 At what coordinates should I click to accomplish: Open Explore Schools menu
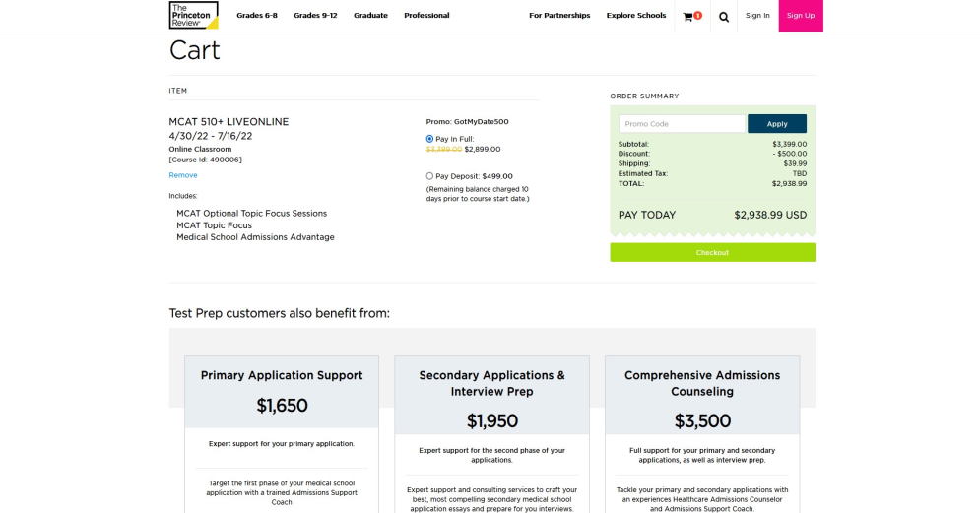[x=635, y=15]
